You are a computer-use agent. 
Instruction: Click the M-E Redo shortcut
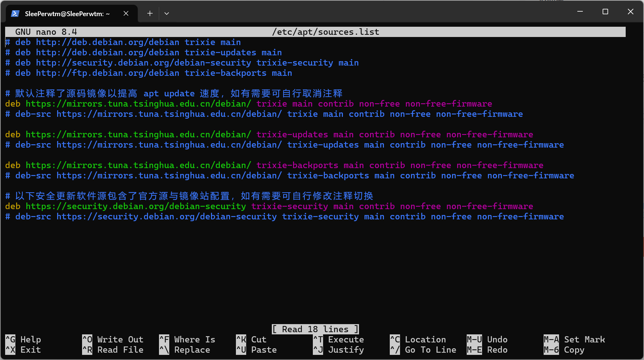(x=487, y=350)
